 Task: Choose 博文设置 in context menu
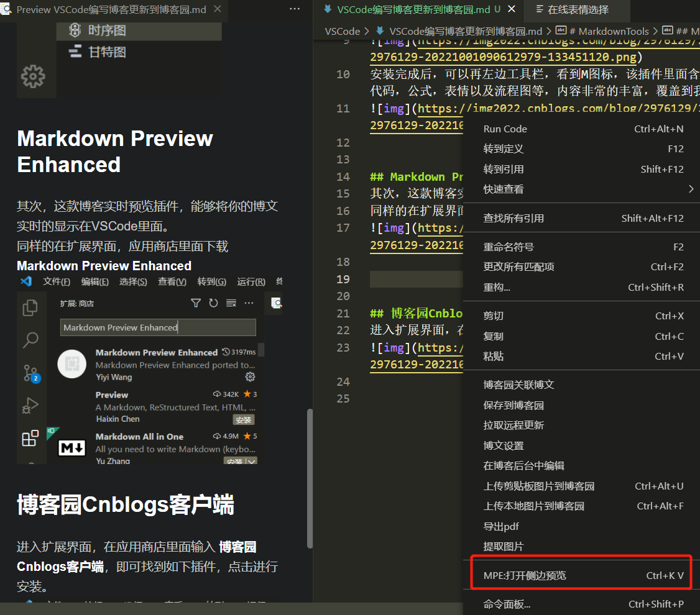coord(583,445)
